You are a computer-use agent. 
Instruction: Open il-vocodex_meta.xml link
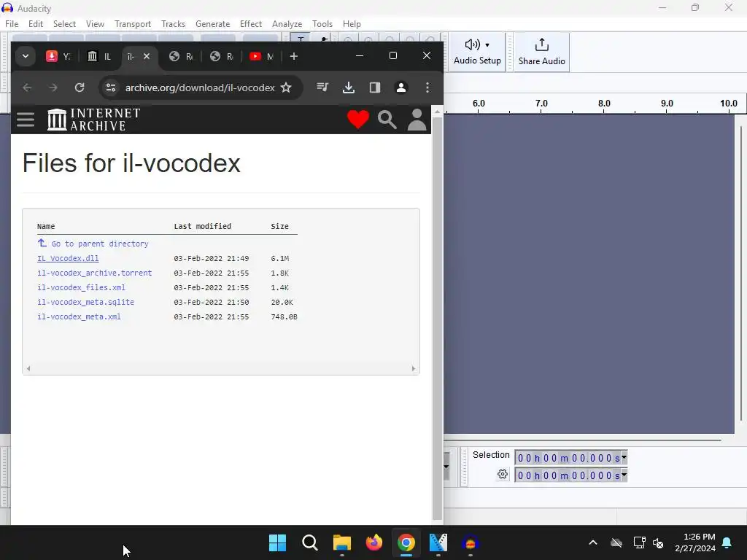pyautogui.click(x=79, y=316)
